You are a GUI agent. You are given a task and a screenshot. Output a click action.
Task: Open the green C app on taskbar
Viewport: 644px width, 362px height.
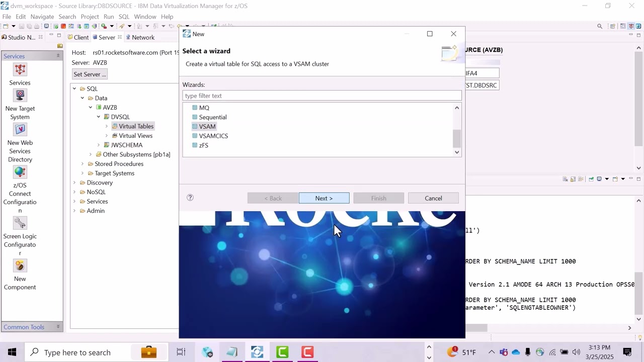point(282,352)
